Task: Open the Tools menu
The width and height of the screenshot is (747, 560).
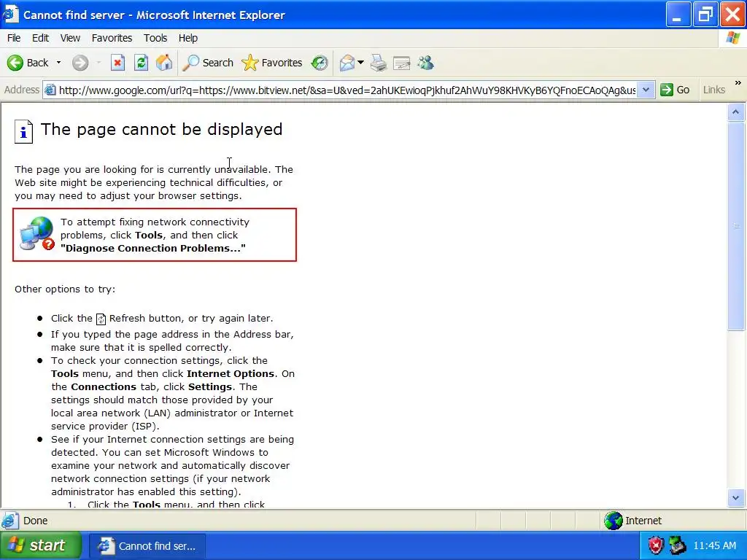Action: (155, 38)
